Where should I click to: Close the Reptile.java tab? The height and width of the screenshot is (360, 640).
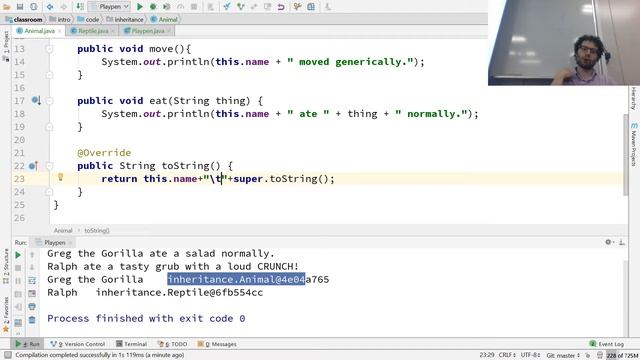(x=113, y=31)
